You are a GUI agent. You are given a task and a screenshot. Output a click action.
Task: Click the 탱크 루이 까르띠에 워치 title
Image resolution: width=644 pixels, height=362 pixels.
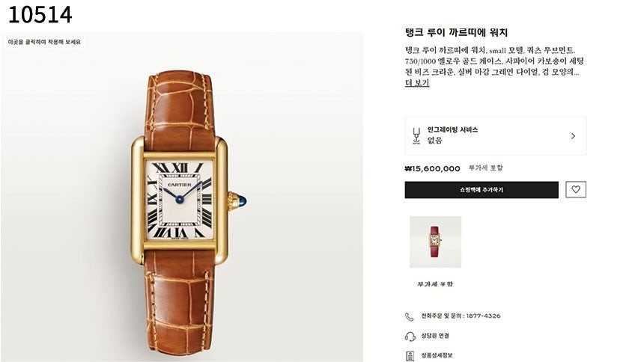(456, 32)
